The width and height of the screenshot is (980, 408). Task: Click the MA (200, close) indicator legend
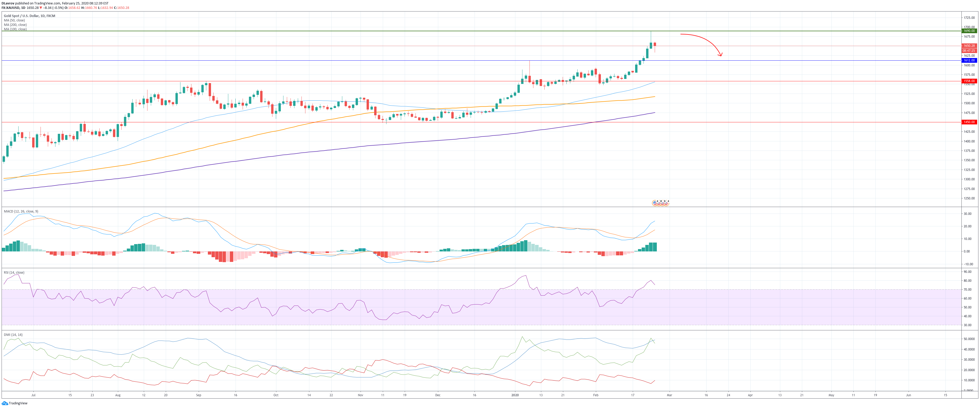tap(15, 25)
